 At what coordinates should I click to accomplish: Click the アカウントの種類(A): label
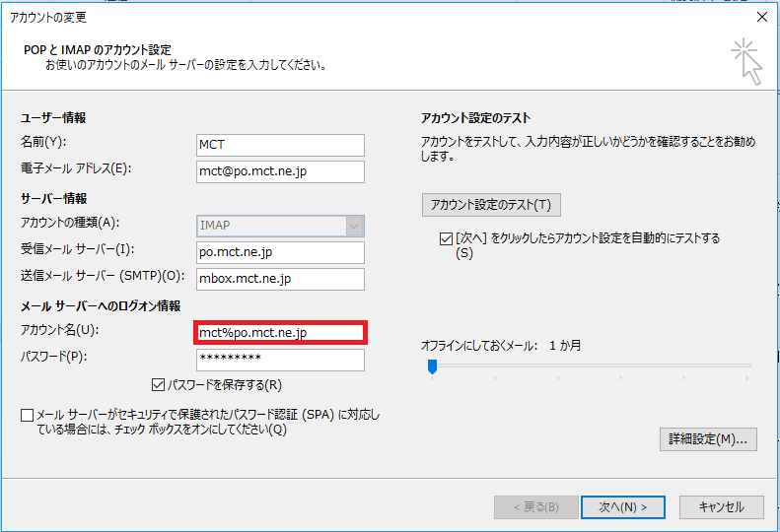pyautogui.click(x=70, y=223)
